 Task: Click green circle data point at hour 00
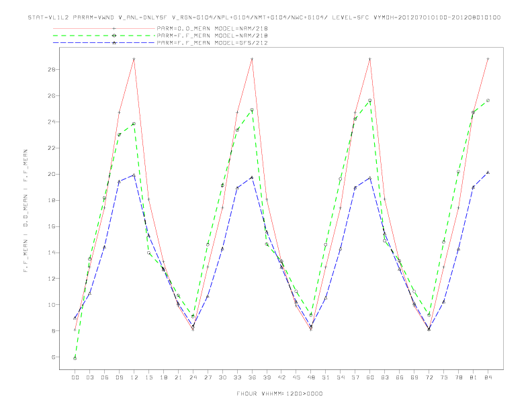coord(75,359)
